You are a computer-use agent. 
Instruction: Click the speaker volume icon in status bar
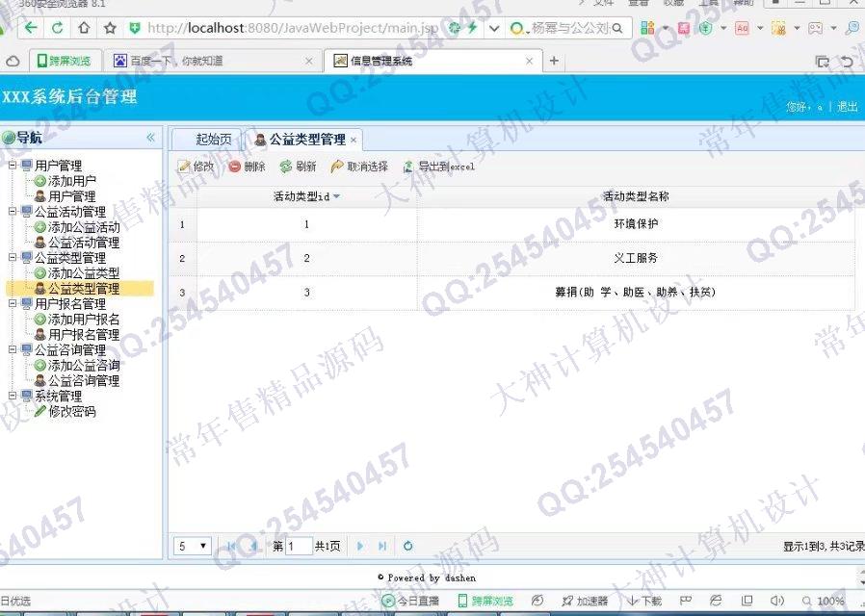[x=776, y=601]
